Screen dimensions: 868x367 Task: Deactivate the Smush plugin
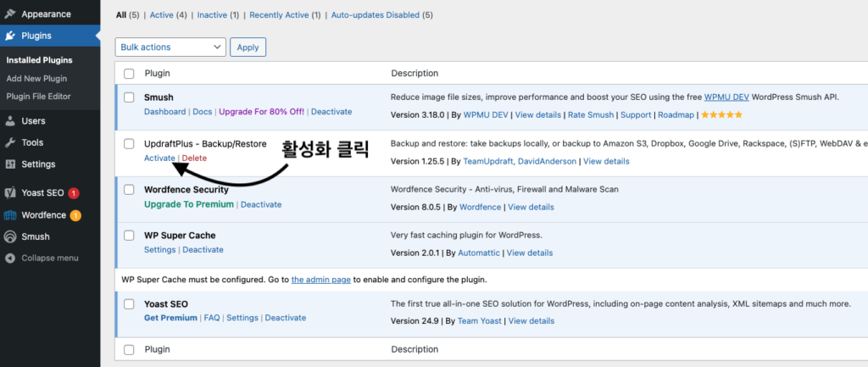click(331, 111)
